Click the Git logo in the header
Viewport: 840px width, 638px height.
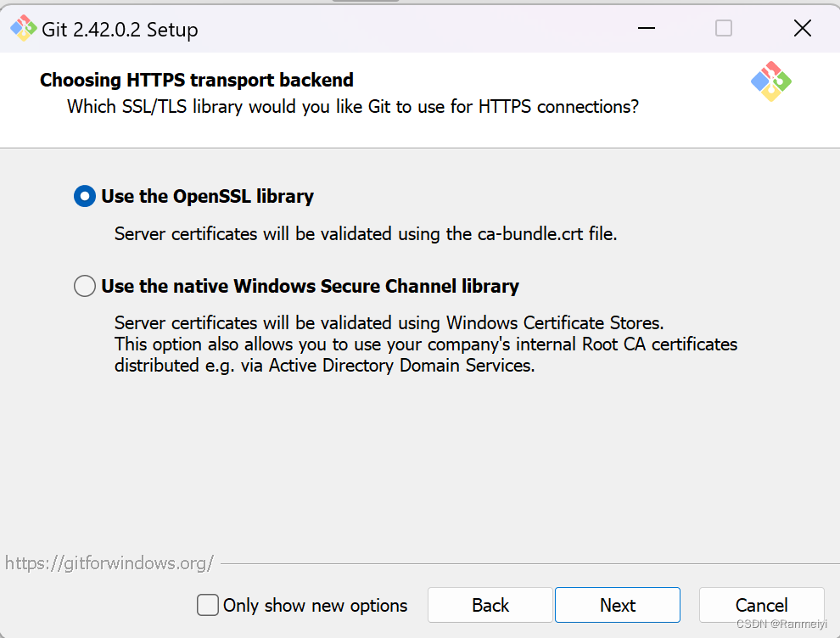(x=771, y=81)
